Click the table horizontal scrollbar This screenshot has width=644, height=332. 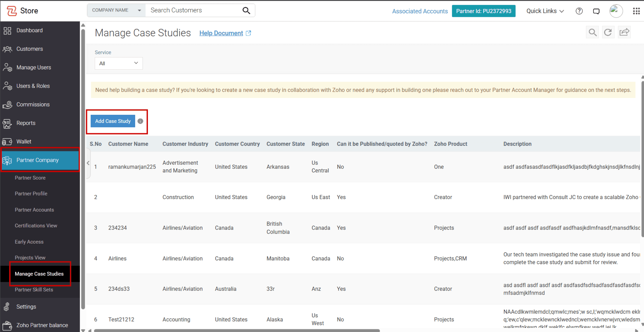237,330
